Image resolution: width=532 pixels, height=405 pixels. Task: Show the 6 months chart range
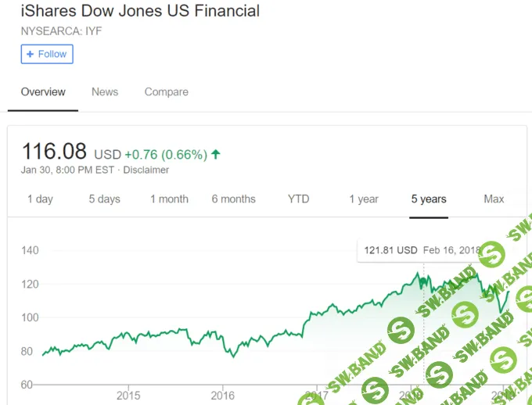pyautogui.click(x=233, y=199)
